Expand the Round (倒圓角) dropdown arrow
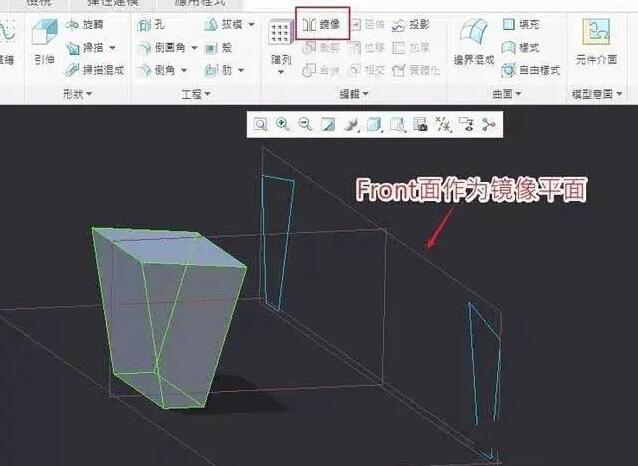 tap(194, 48)
